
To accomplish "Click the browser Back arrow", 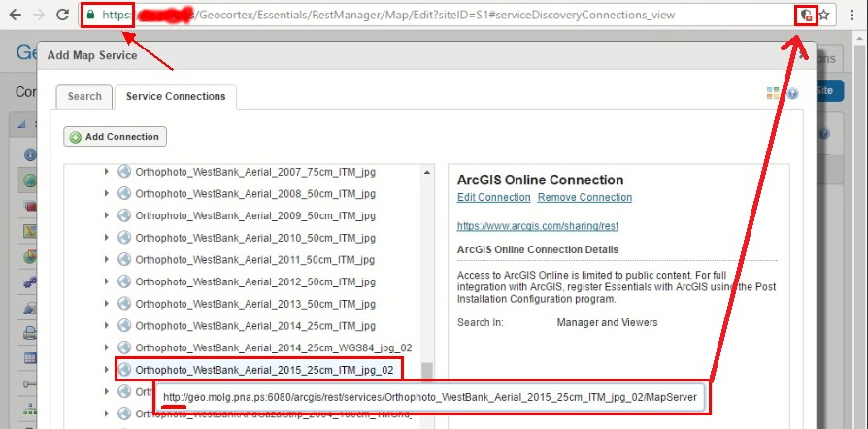I will [x=15, y=15].
